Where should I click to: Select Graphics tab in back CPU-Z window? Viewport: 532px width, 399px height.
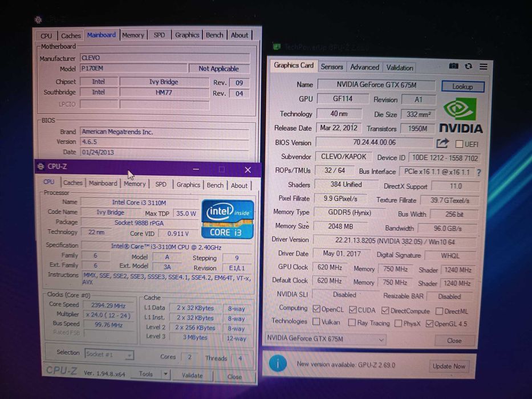[187, 35]
